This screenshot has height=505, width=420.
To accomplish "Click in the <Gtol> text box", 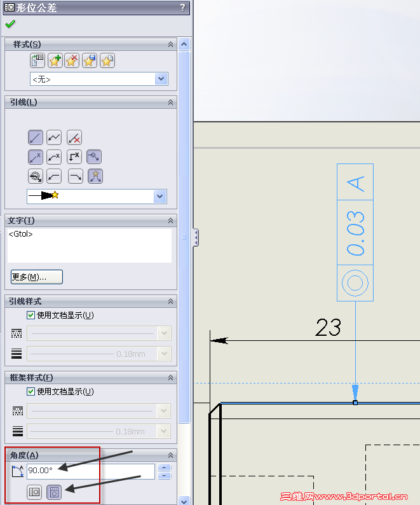I will (x=90, y=246).
